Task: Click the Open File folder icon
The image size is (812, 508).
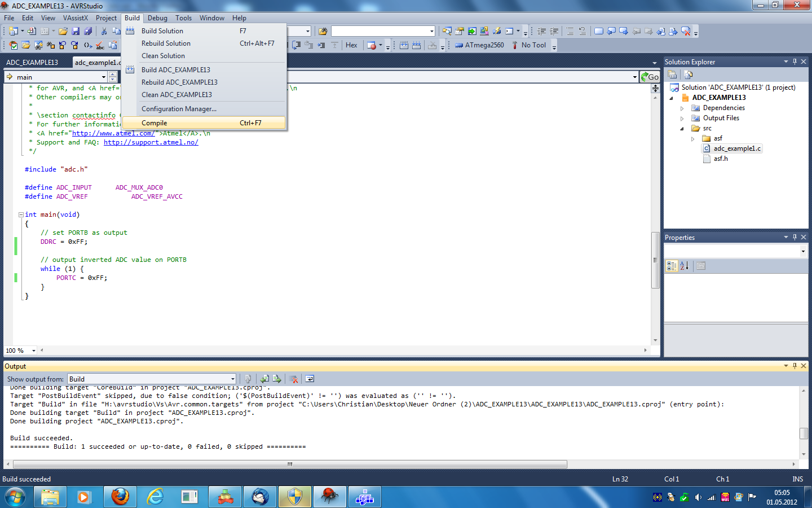Action: coord(63,32)
